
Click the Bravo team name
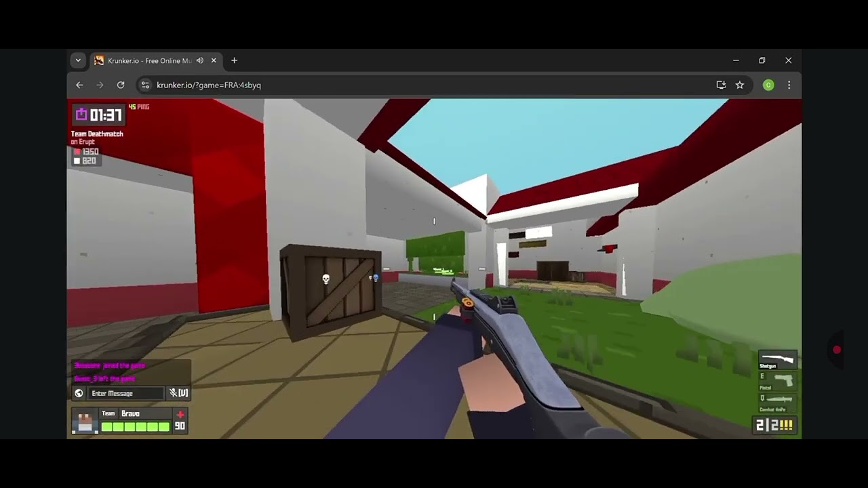click(130, 413)
